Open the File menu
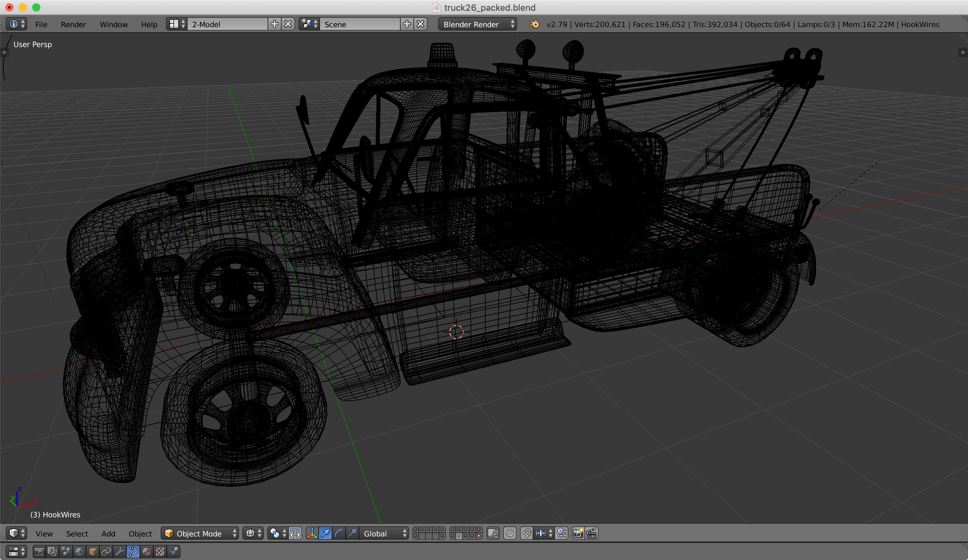The image size is (968, 560). [41, 24]
